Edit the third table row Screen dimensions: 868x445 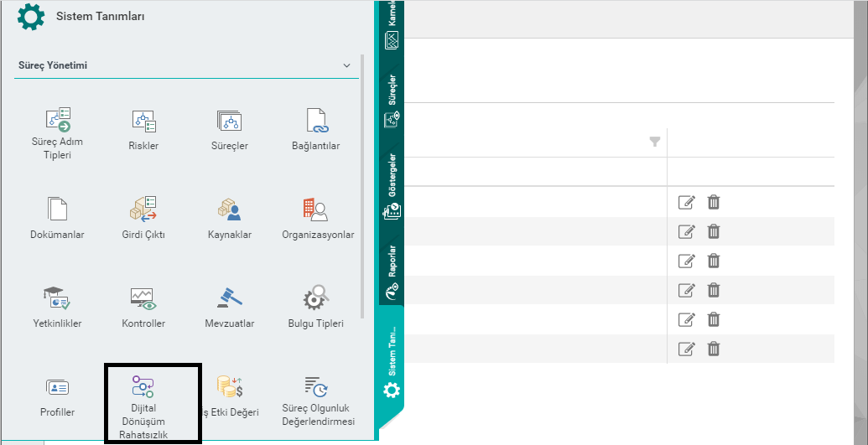pyautogui.click(x=686, y=261)
